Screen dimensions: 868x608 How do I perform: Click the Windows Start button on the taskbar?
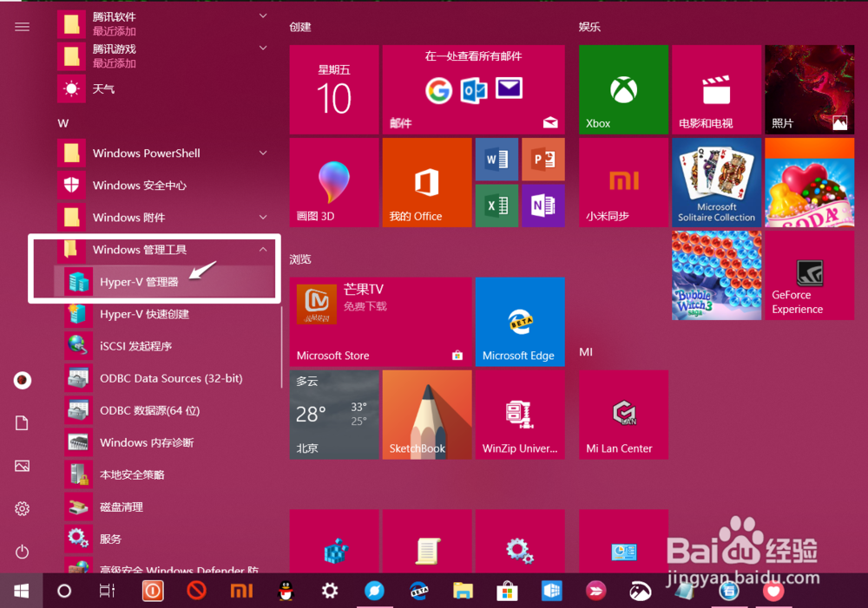coord(22,591)
